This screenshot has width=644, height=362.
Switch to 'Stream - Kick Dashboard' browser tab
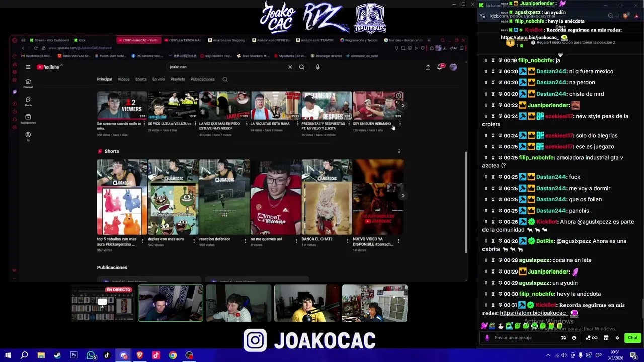point(48,40)
